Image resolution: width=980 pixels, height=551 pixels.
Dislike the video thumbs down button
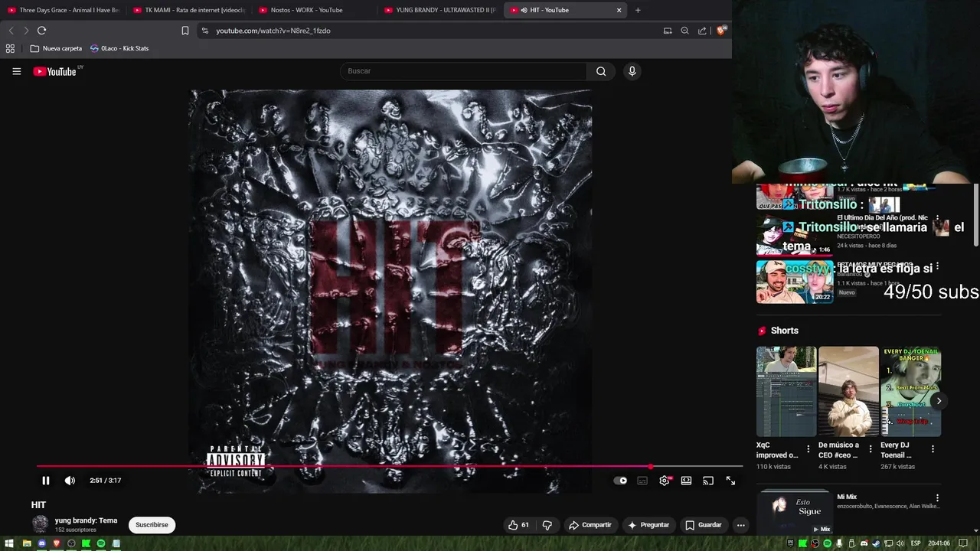click(x=547, y=525)
